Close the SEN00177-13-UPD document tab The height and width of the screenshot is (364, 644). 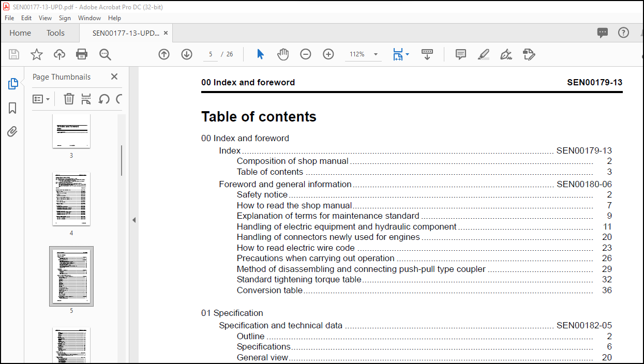click(x=166, y=33)
